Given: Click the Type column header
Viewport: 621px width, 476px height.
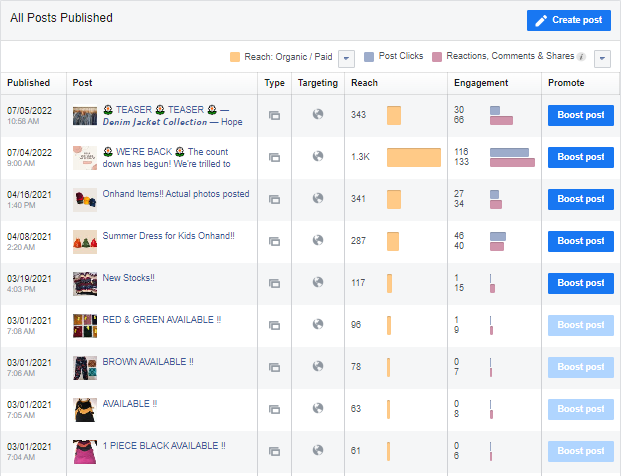Looking at the screenshot, I should [274, 83].
